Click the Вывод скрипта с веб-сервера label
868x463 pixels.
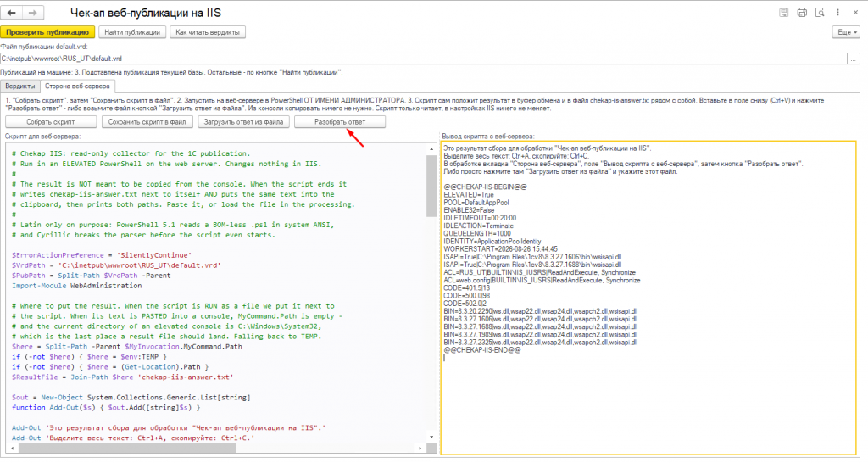(x=487, y=137)
